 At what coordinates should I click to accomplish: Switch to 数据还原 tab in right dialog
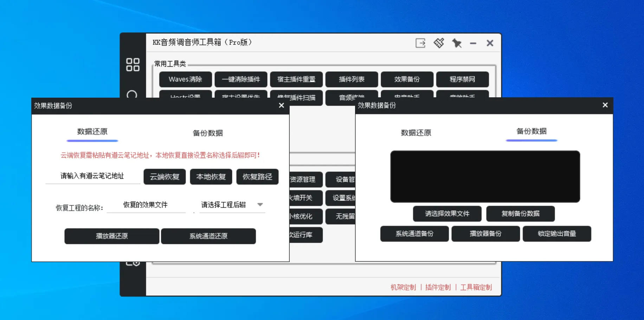pyautogui.click(x=416, y=133)
